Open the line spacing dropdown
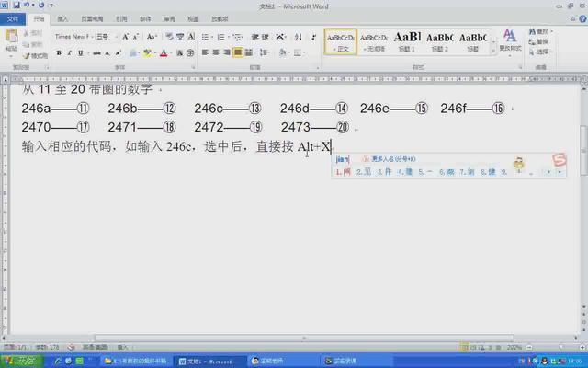The height and width of the screenshot is (368, 588). point(265,52)
